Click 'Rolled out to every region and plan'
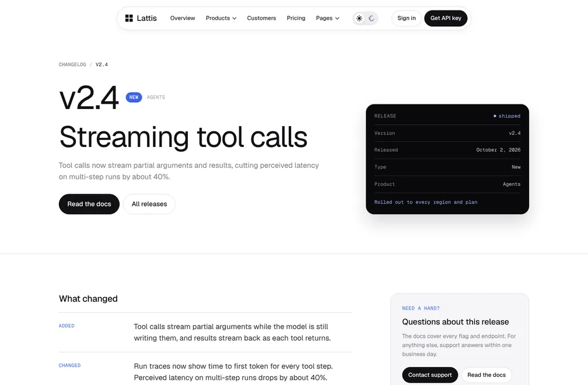The height and width of the screenshot is (385, 588). click(426, 202)
